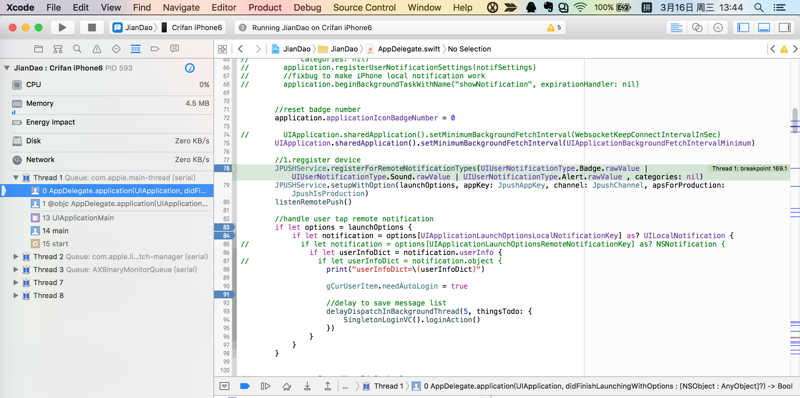The height and width of the screenshot is (398, 800).
Task: Toggle the Utilities panel visibility
Action: (784, 28)
